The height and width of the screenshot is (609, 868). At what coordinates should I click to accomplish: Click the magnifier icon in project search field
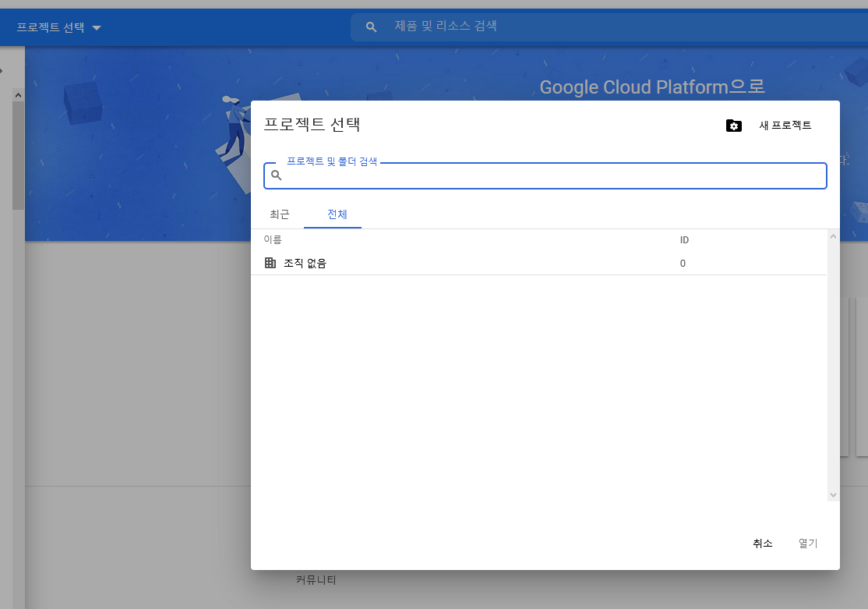[277, 175]
